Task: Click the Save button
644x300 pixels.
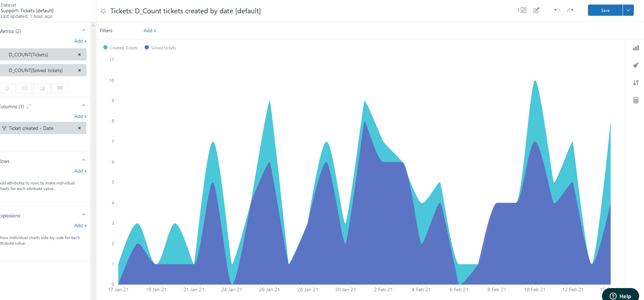Action: coord(605,11)
